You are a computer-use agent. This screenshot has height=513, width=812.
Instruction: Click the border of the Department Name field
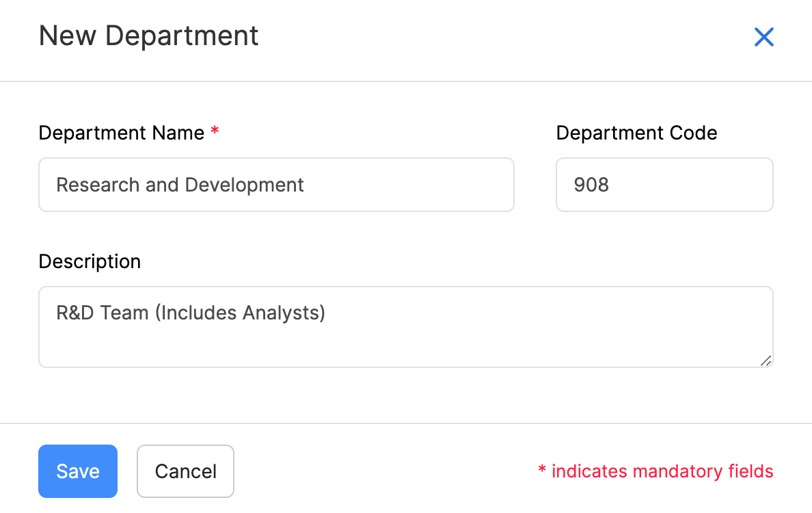click(x=276, y=159)
